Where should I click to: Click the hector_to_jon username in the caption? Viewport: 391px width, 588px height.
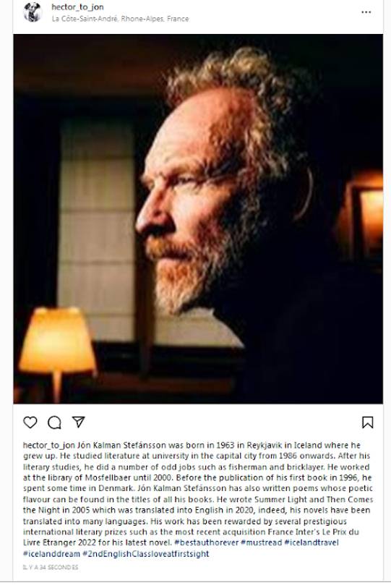click(48, 445)
